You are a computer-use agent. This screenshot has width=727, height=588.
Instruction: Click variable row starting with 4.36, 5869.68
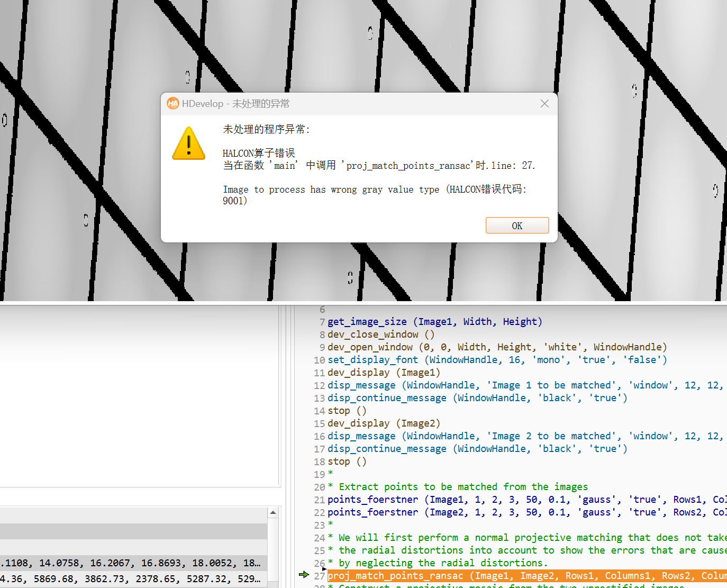pyautogui.click(x=133, y=579)
